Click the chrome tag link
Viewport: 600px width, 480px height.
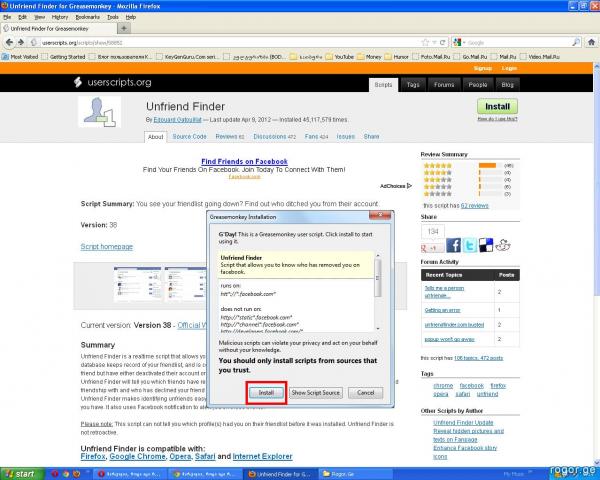point(443,385)
